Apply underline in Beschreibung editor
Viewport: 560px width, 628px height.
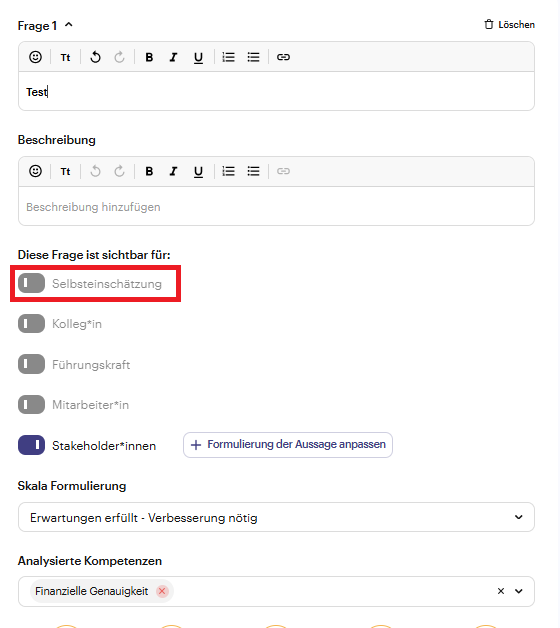198,172
